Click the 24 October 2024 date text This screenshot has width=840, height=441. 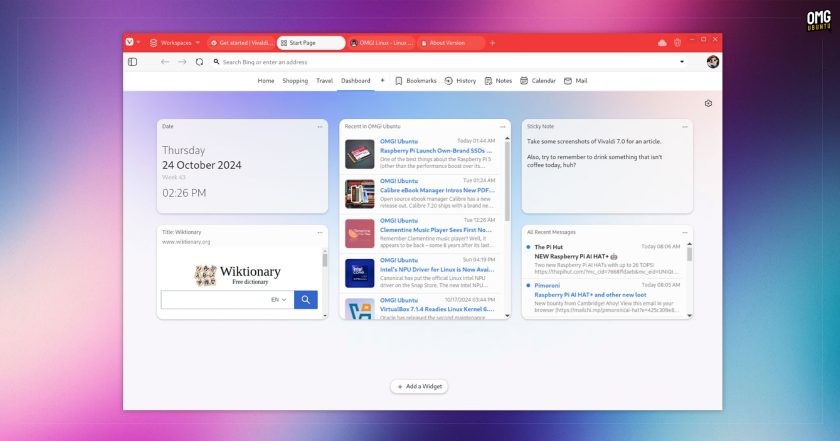202,166
